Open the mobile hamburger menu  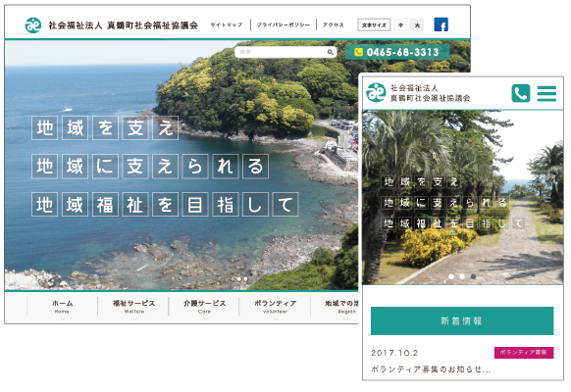(546, 93)
